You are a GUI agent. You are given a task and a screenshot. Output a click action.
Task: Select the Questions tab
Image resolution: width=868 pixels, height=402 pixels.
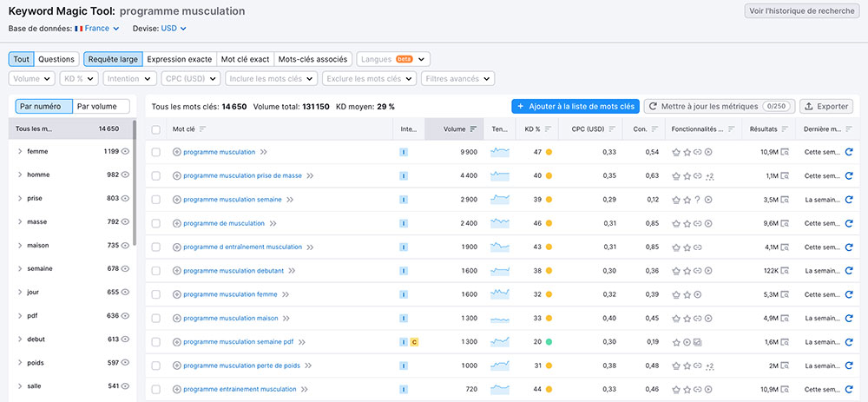coord(56,59)
